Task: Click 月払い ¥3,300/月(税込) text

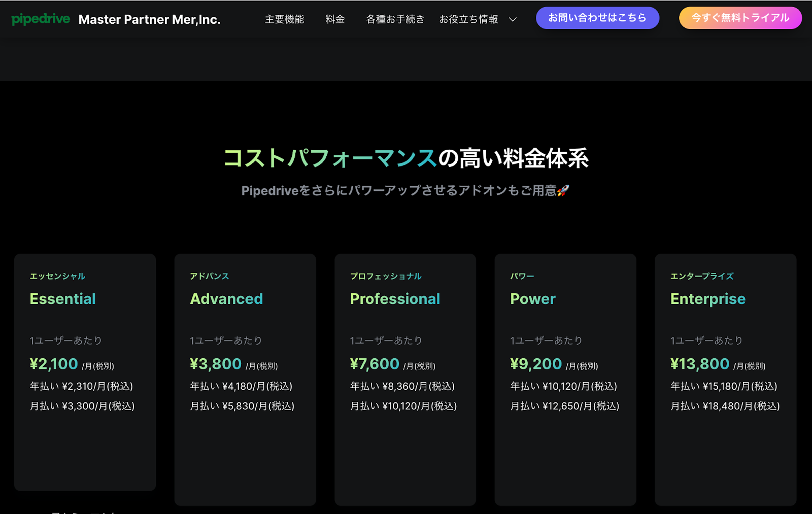Action: tap(82, 406)
